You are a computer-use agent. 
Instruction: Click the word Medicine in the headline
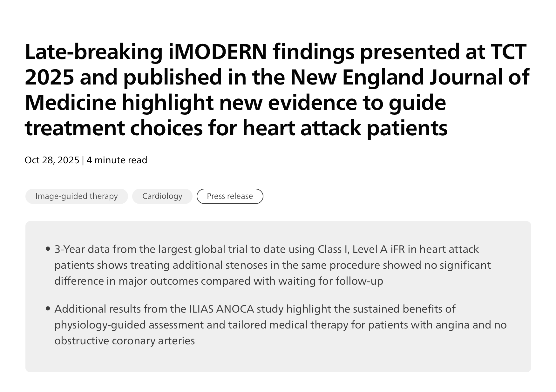[x=71, y=103]
